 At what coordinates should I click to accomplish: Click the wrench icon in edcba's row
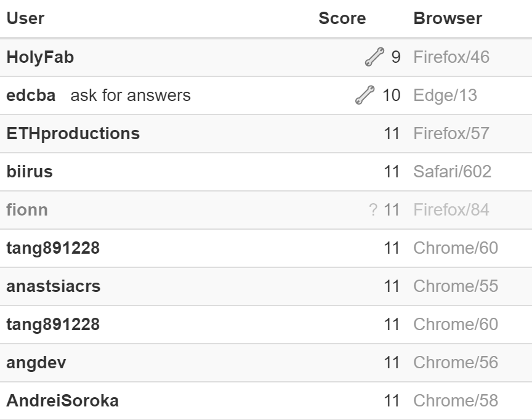click(365, 95)
